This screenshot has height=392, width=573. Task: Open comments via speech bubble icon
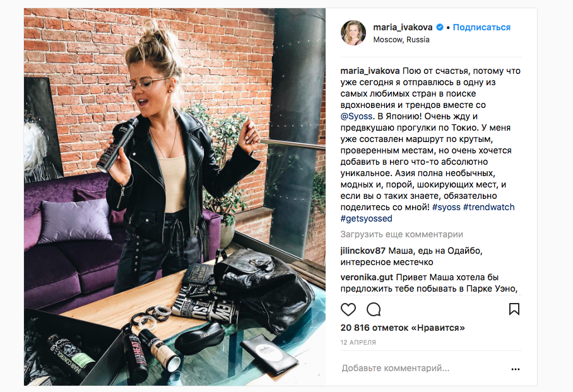pyautogui.click(x=374, y=309)
